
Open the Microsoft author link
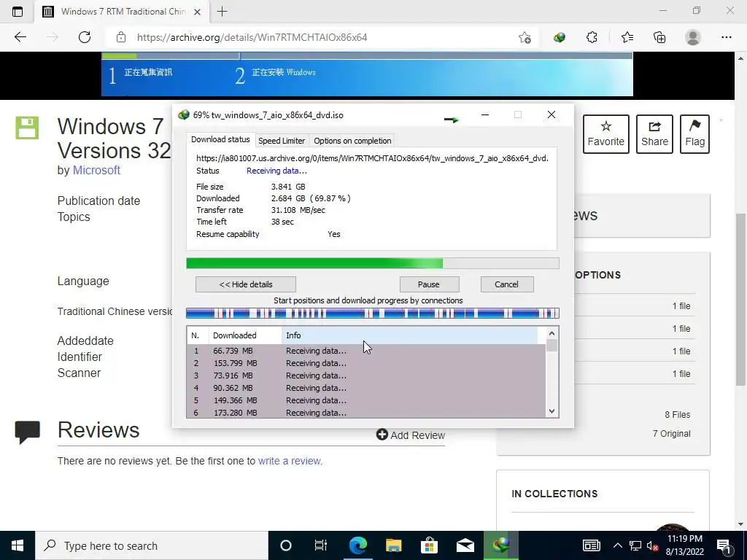(x=96, y=170)
